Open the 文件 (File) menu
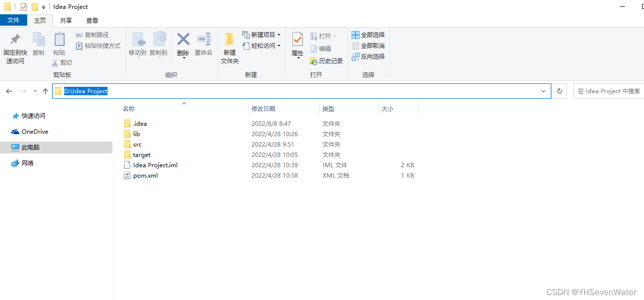This screenshot has height=300, width=644. point(13,20)
